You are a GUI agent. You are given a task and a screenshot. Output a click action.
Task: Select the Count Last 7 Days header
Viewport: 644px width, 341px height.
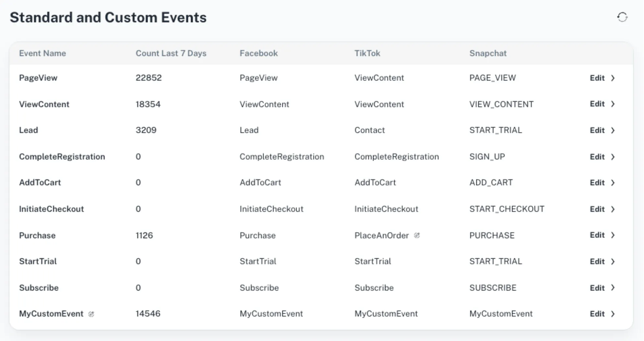coord(171,53)
